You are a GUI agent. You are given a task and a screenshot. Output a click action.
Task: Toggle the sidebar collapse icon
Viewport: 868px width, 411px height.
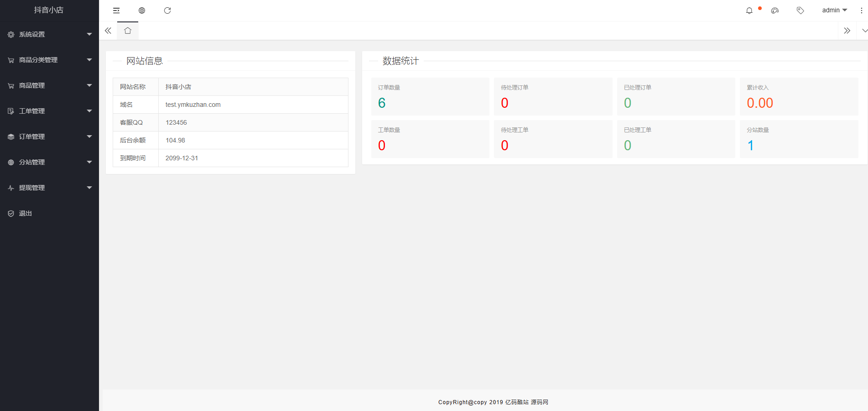point(116,11)
